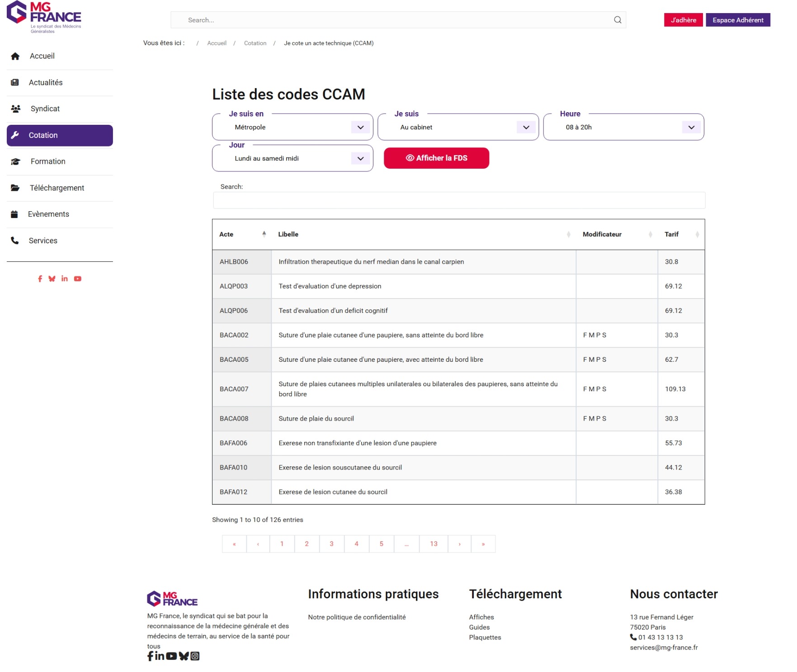Open the LinkedIn icon in sidebar

click(x=65, y=279)
